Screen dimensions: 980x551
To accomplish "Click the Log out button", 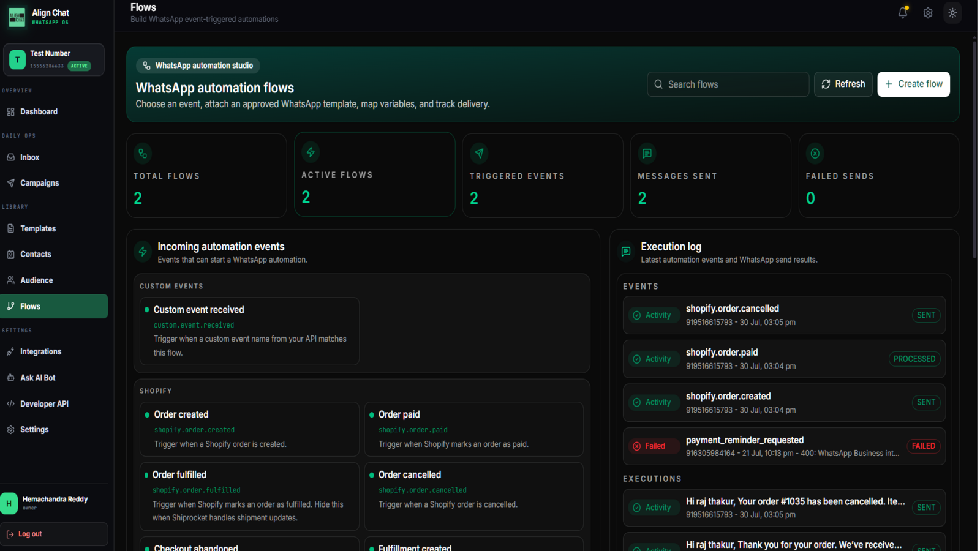I will [x=54, y=534].
